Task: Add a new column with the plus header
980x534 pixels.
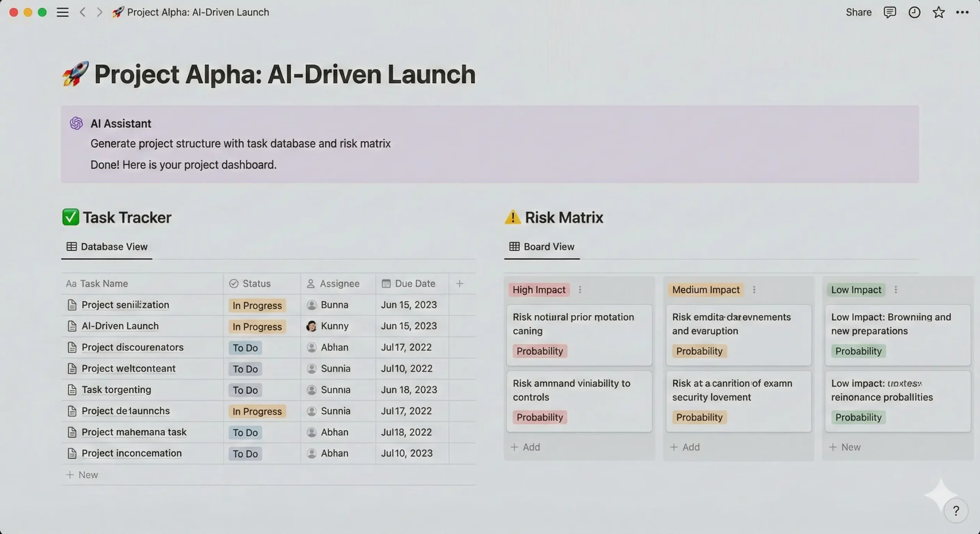Action: 460,283
